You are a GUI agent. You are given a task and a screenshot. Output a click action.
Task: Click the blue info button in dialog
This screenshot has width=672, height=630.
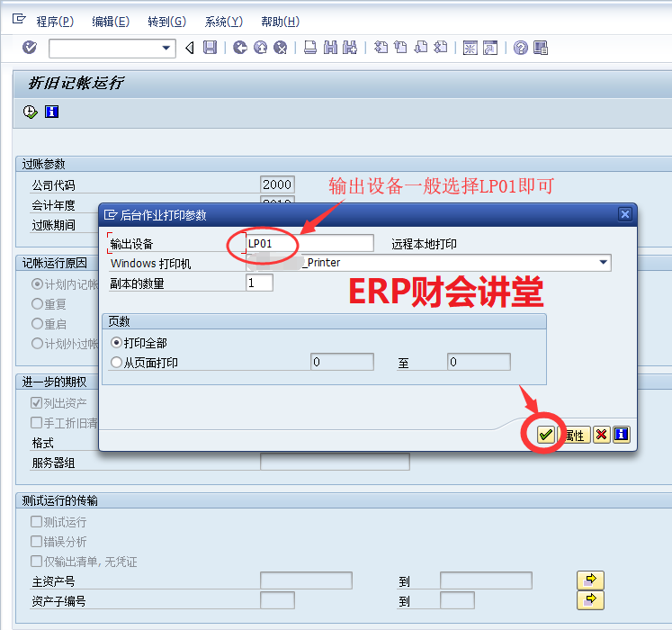tap(621, 435)
